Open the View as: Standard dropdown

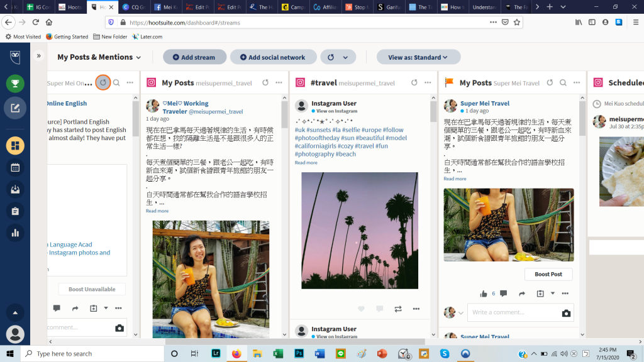click(418, 57)
